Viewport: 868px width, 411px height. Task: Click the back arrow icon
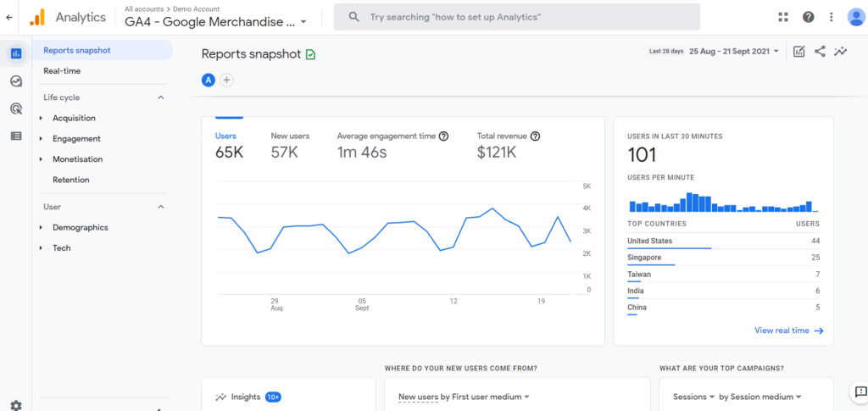[8, 17]
